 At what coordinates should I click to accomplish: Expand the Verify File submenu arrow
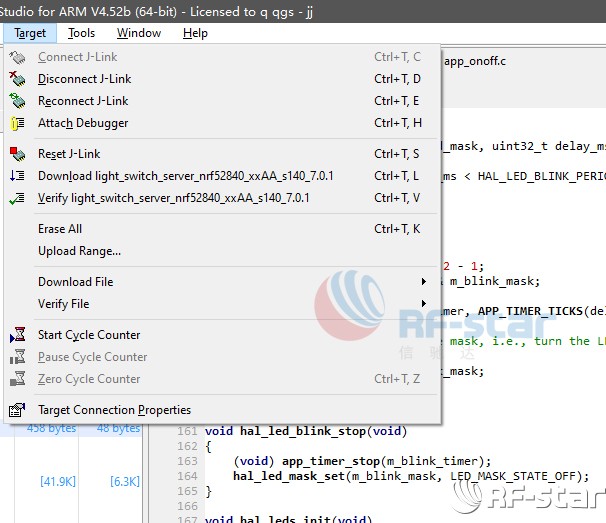[424, 304]
